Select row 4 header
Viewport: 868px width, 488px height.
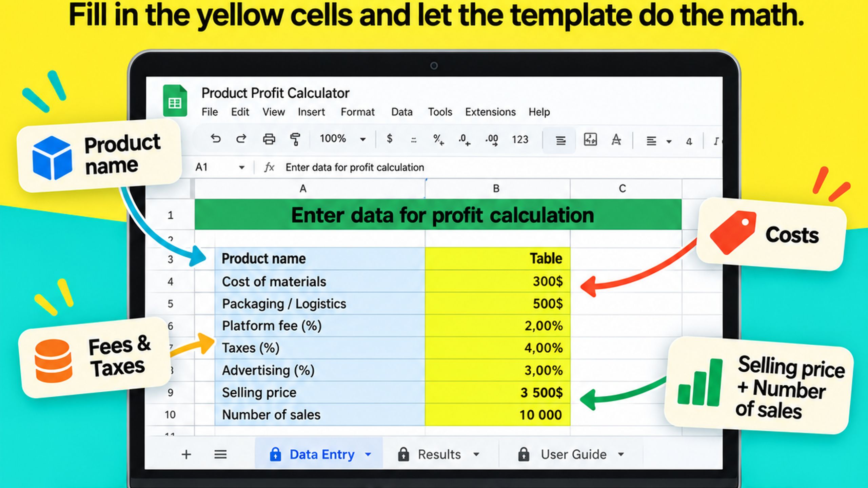tap(170, 281)
